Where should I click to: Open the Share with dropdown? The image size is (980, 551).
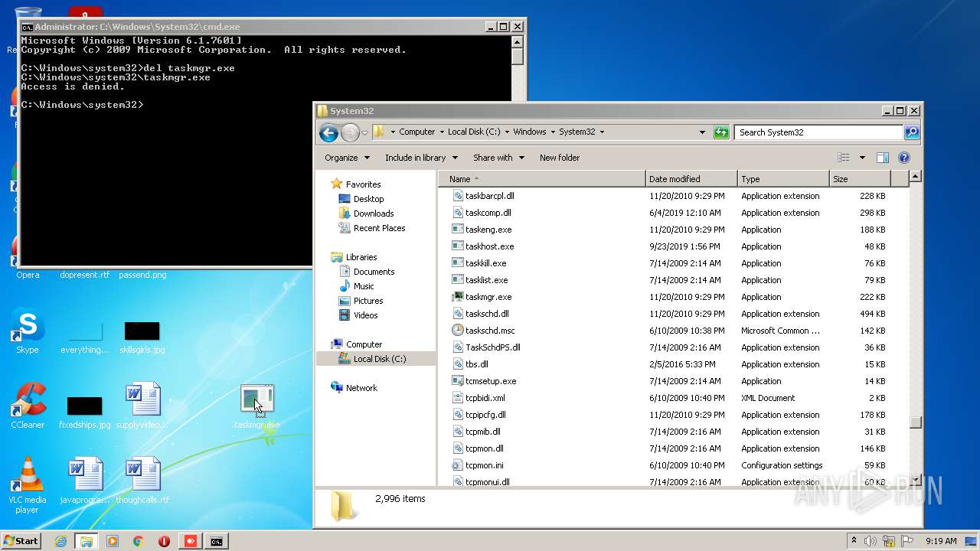pyautogui.click(x=498, y=158)
